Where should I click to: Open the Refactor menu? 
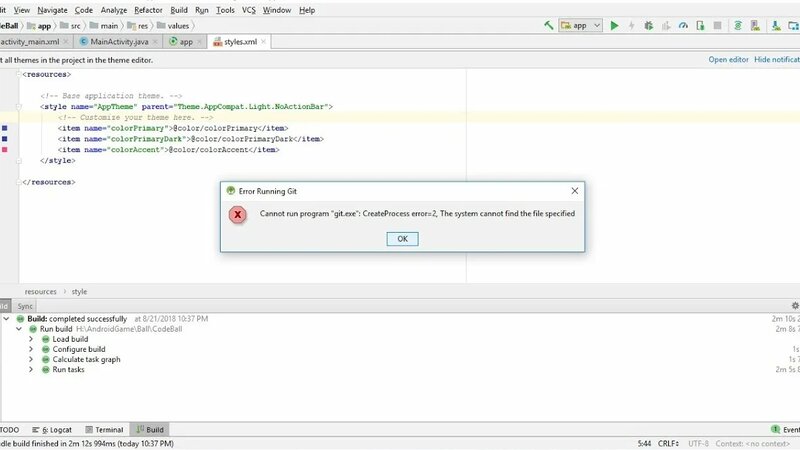coord(148,10)
